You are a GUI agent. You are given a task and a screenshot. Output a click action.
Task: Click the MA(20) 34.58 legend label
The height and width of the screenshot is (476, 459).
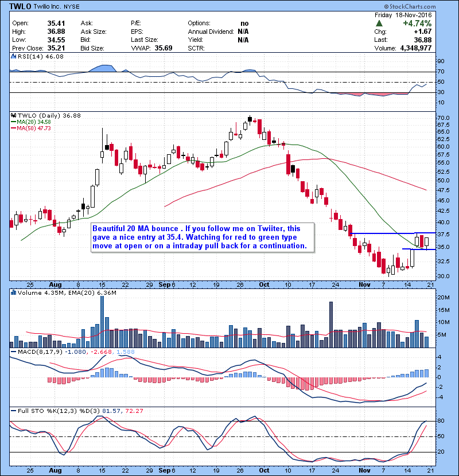(34, 122)
